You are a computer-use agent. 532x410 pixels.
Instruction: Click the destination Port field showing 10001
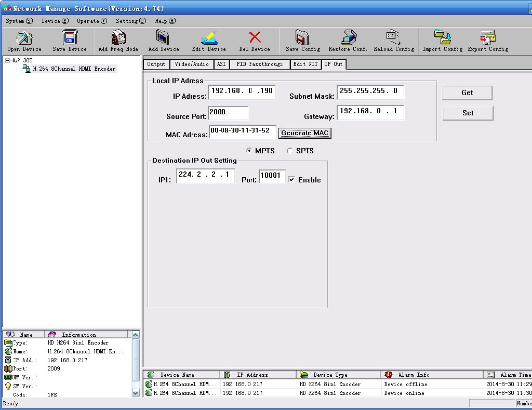pyautogui.click(x=272, y=176)
